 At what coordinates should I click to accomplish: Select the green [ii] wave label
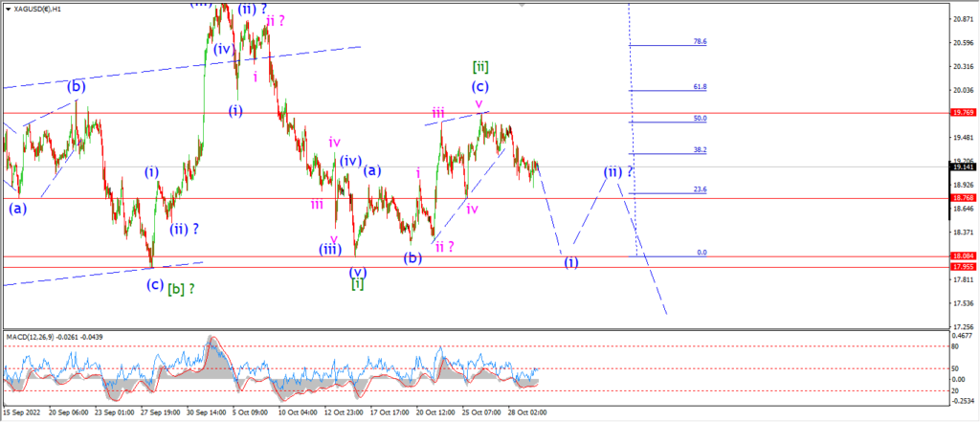click(480, 66)
